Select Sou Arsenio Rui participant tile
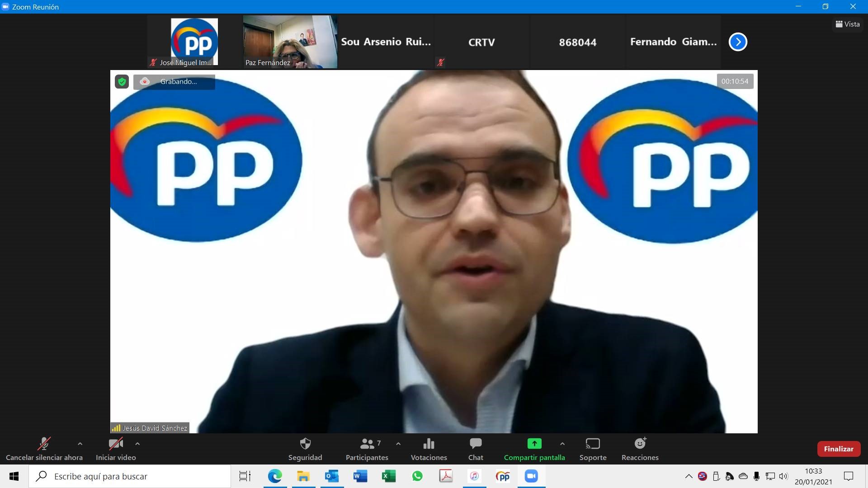Image resolution: width=868 pixels, height=488 pixels. [386, 42]
